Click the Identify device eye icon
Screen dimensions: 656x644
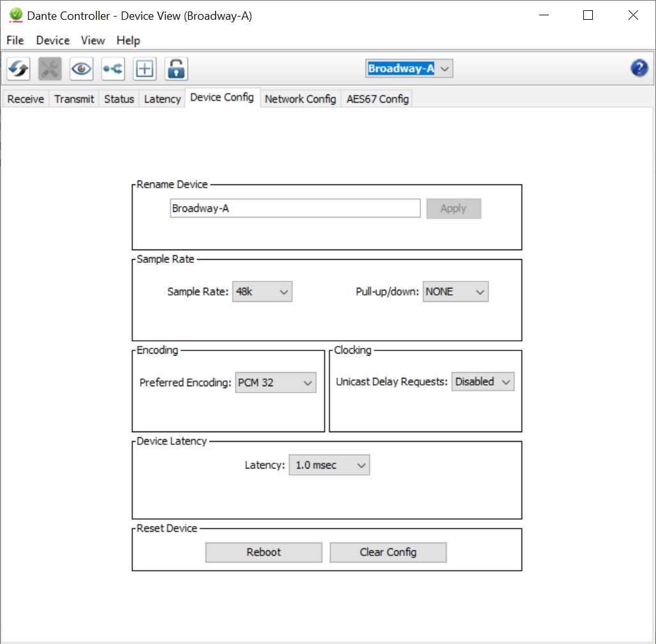[81, 69]
